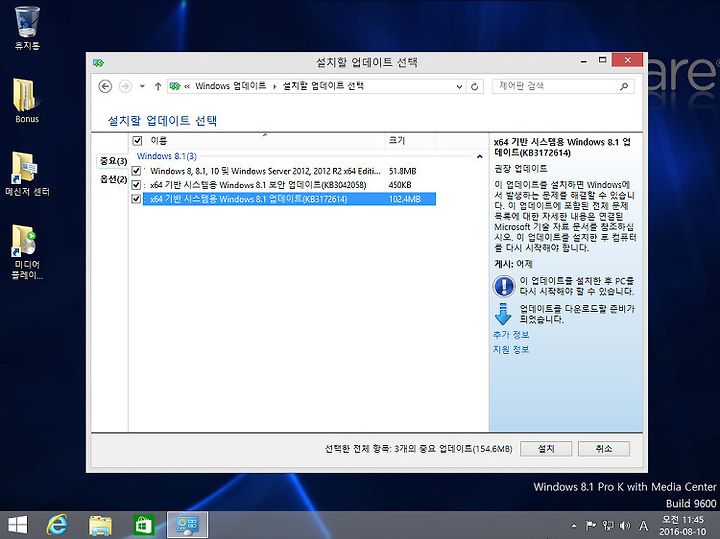Open the Start menu
The width and height of the screenshot is (720, 539).
tap(18, 524)
